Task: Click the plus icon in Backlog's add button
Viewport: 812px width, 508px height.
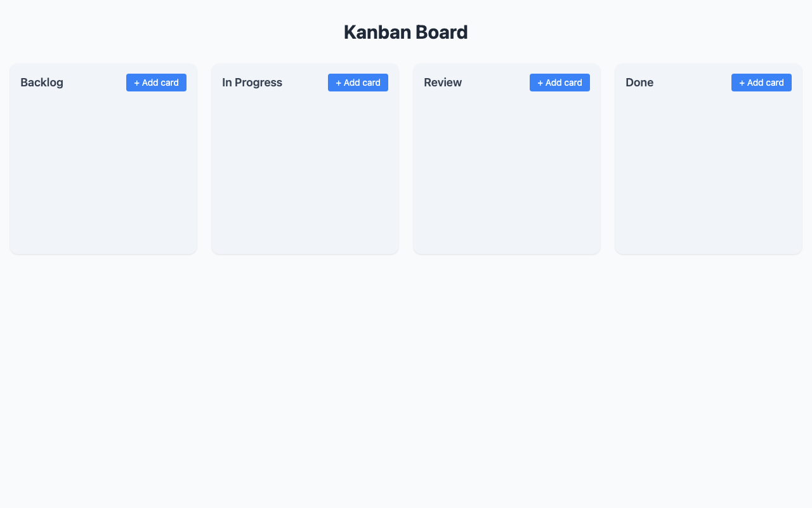Action: (136, 83)
